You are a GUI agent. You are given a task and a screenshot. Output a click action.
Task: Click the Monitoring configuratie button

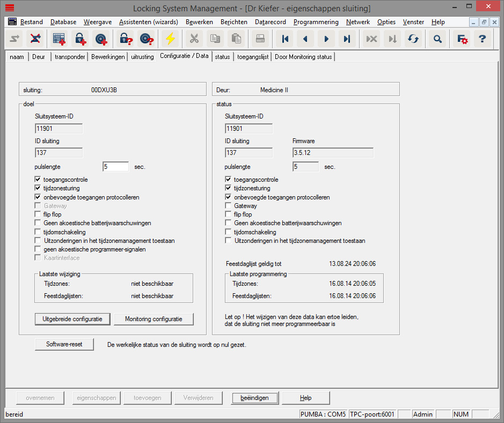tap(154, 318)
